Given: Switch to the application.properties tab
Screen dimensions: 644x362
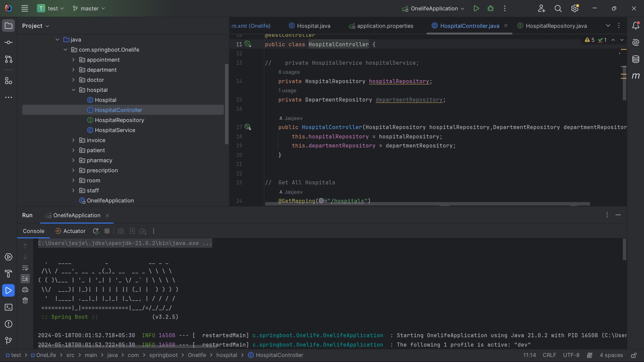Looking at the screenshot, I should 381,26.
